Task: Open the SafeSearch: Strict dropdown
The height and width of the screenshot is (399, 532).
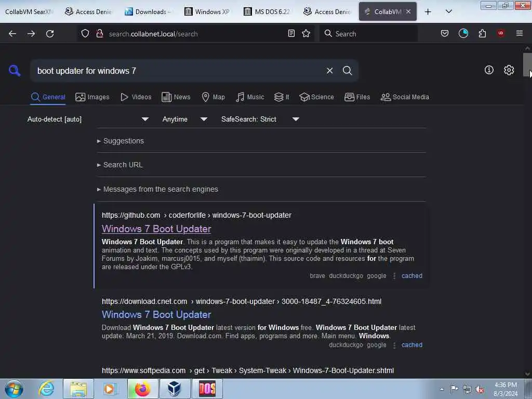Action: coord(260,119)
